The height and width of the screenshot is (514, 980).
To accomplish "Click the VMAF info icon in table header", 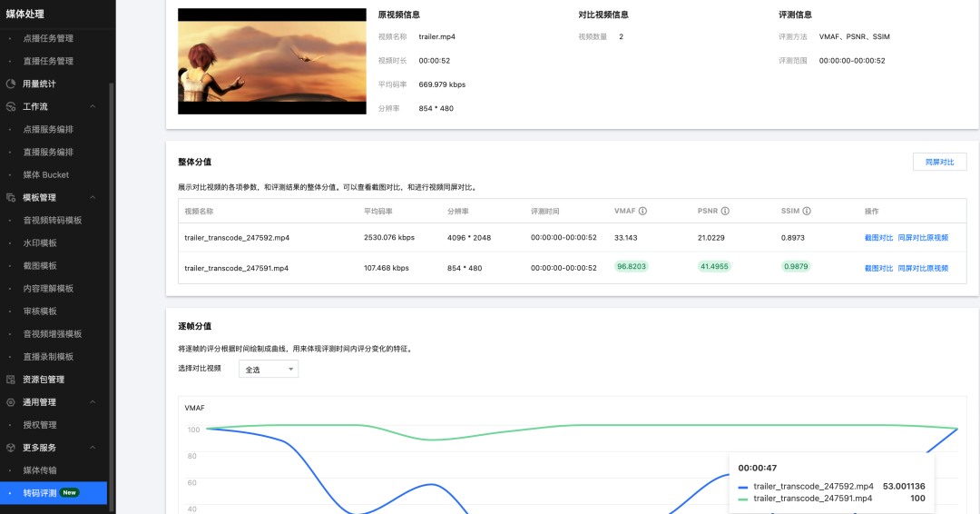I will tap(642, 212).
